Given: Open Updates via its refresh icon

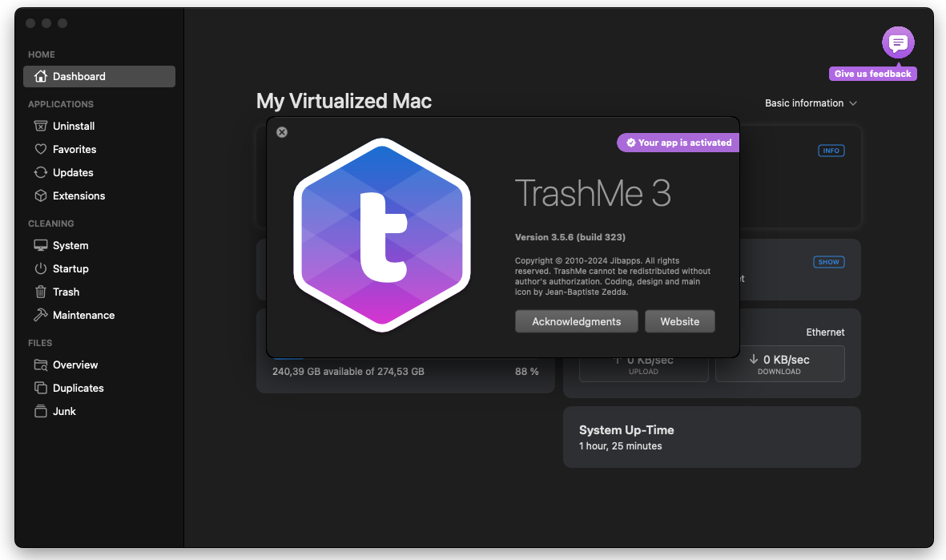Looking at the screenshot, I should (41, 173).
